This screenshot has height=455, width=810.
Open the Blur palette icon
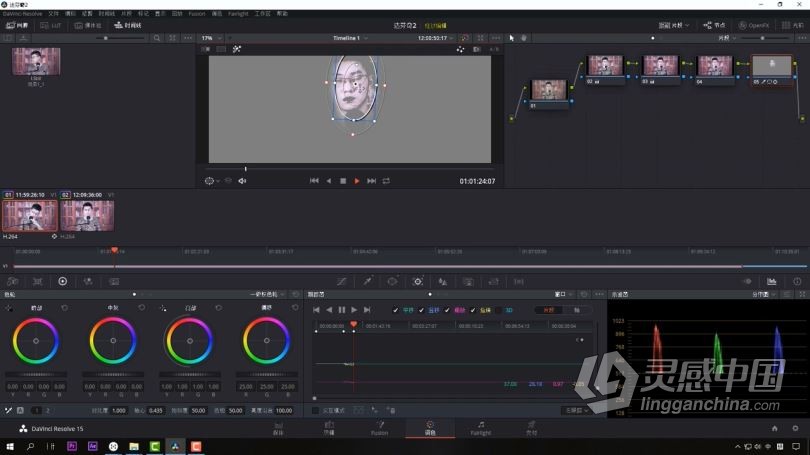coord(443,281)
